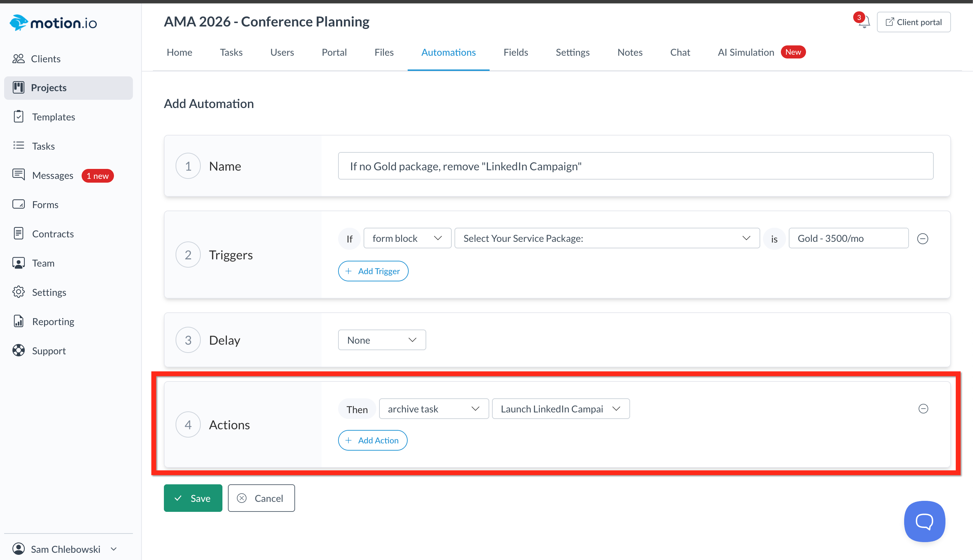The image size is (973, 560).
Task: Switch to the Fields tab
Action: (515, 52)
